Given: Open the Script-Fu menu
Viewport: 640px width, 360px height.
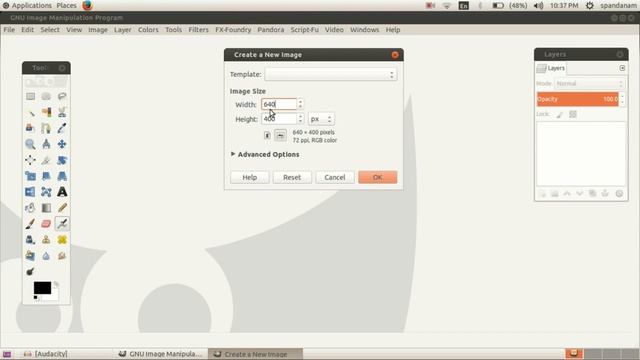Looking at the screenshot, I should pos(304,30).
